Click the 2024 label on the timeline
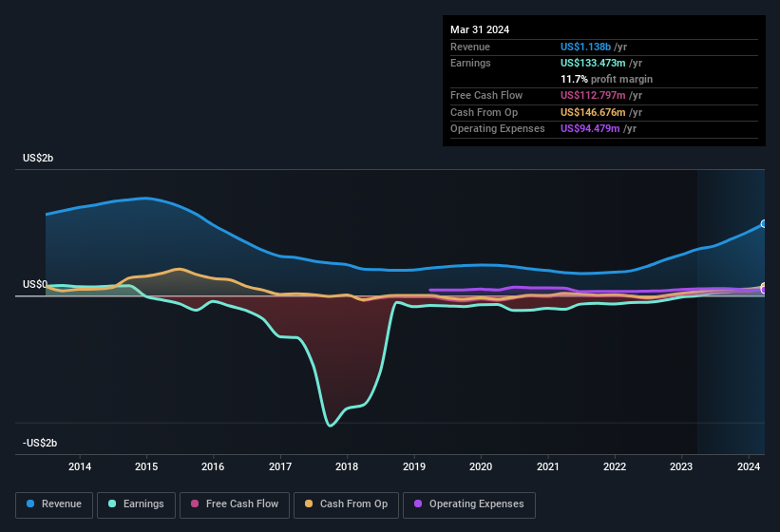This screenshot has height=532, width=780. 748,466
